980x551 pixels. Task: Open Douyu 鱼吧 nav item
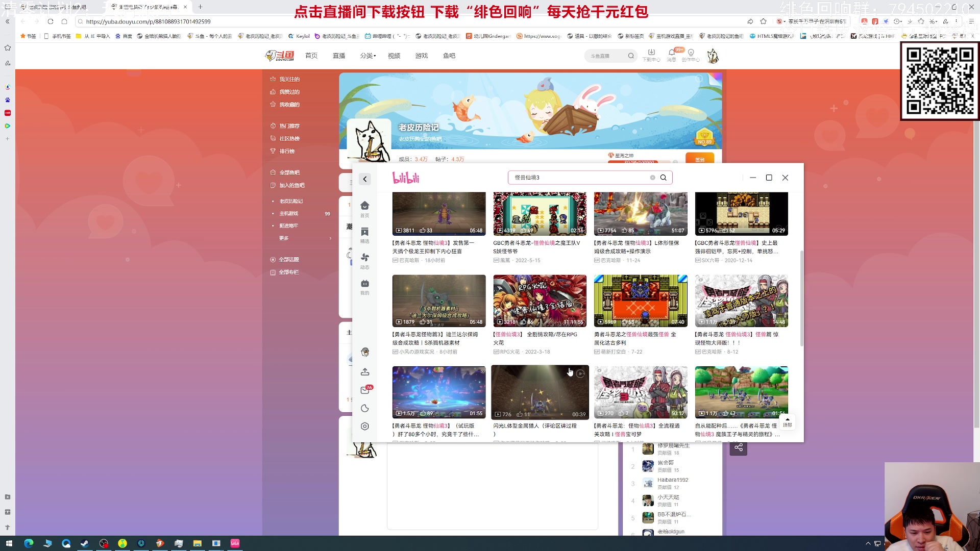point(449,56)
